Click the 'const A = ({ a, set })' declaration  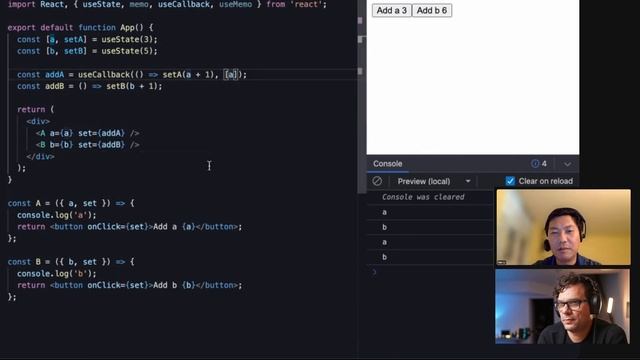point(71,203)
